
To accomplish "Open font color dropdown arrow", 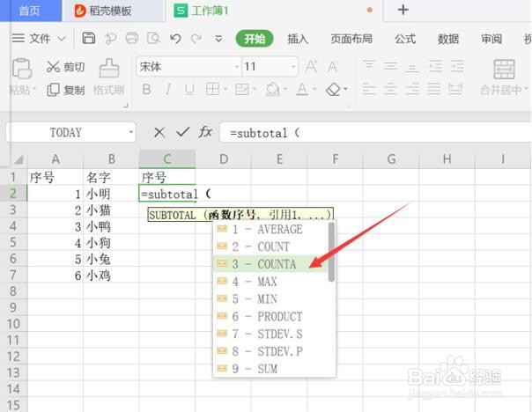I will (314, 90).
